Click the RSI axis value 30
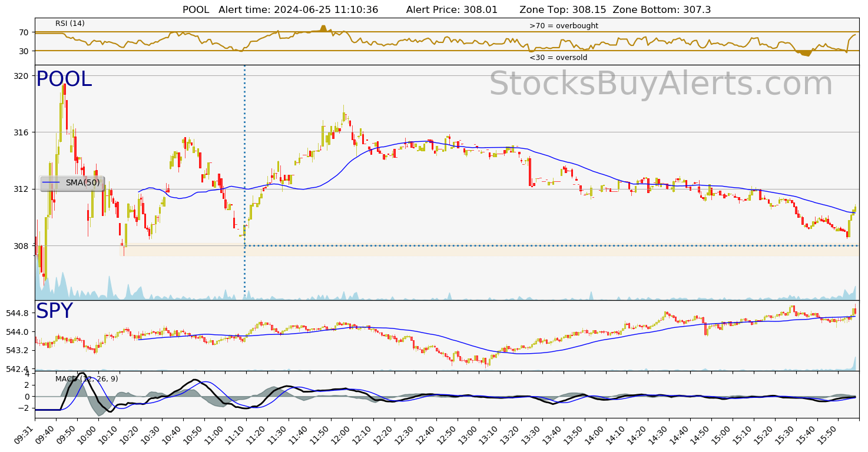Viewport: 868px width, 452px height. click(24, 51)
